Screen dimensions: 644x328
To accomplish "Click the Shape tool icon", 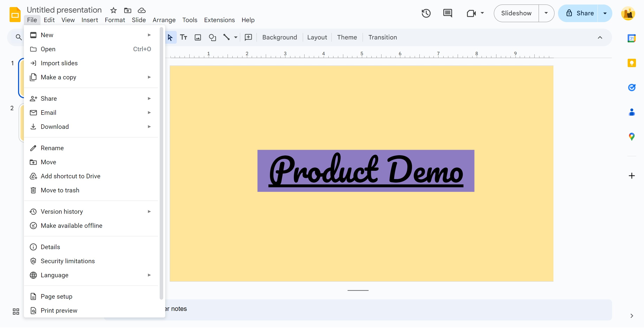I will click(x=212, y=37).
